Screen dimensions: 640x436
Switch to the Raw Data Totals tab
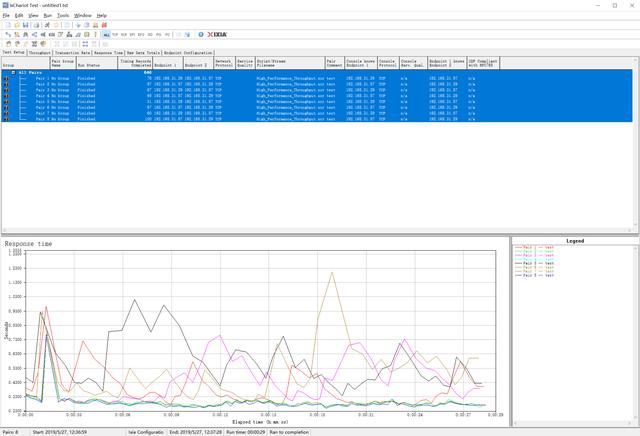(x=143, y=52)
